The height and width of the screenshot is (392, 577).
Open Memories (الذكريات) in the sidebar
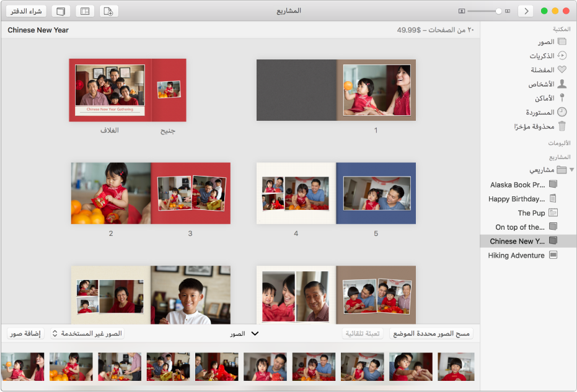[548, 56]
